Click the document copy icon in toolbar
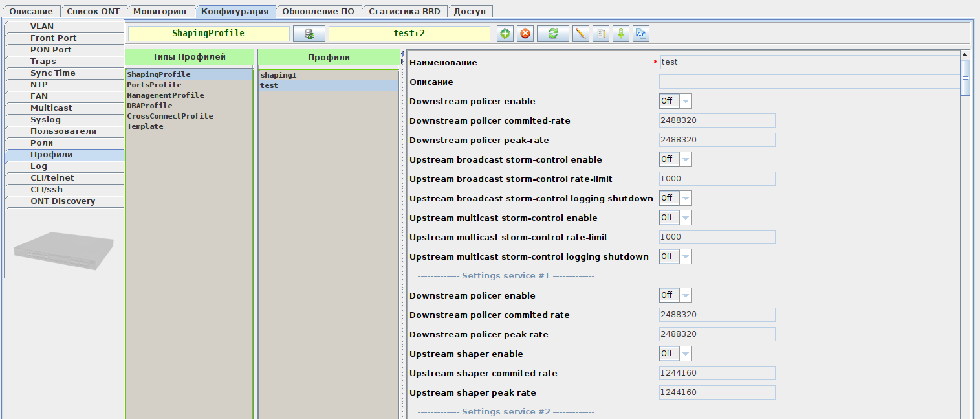 [601, 34]
